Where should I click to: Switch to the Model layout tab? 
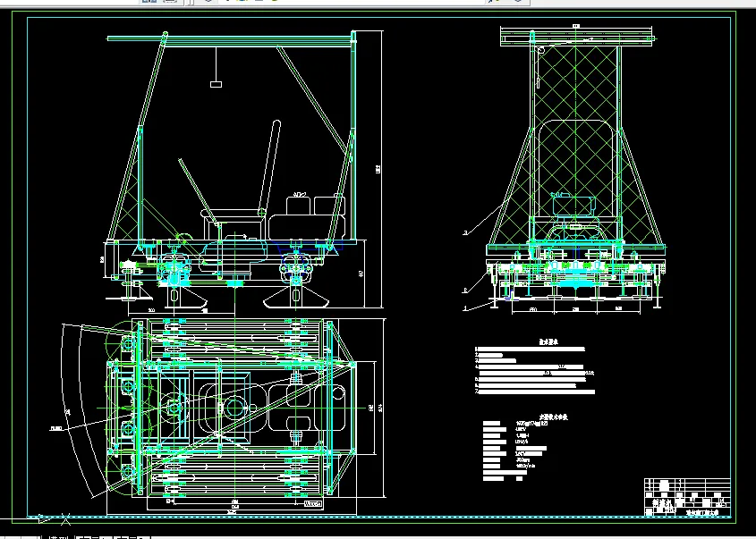(58, 536)
